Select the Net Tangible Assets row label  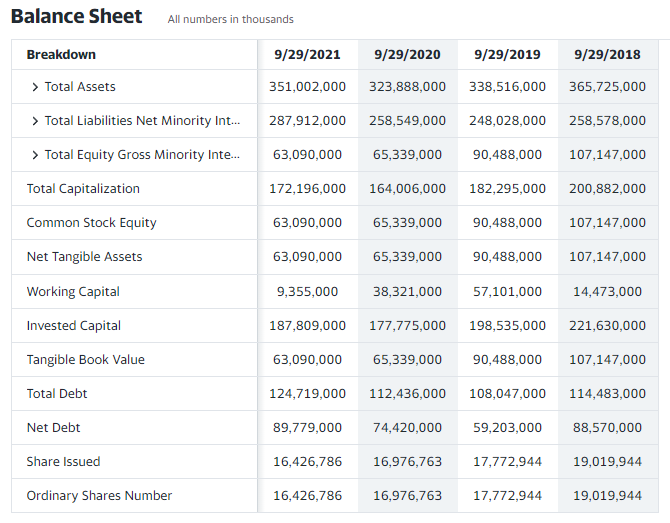pos(84,257)
